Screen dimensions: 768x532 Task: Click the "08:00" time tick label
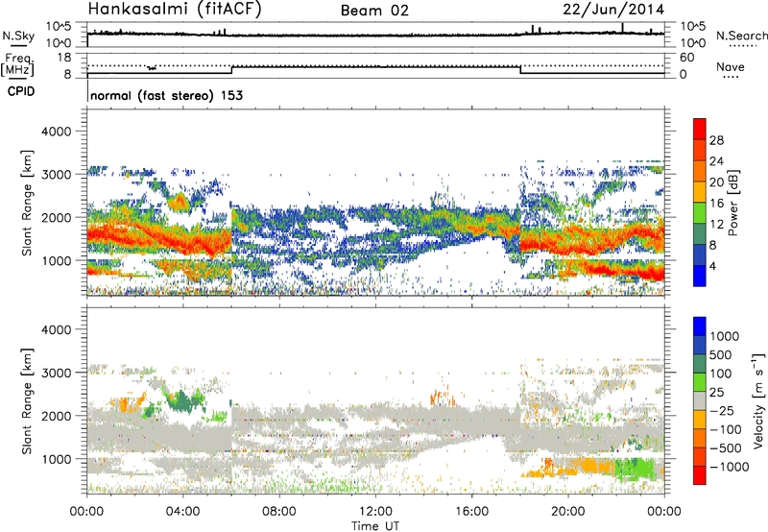279,512
